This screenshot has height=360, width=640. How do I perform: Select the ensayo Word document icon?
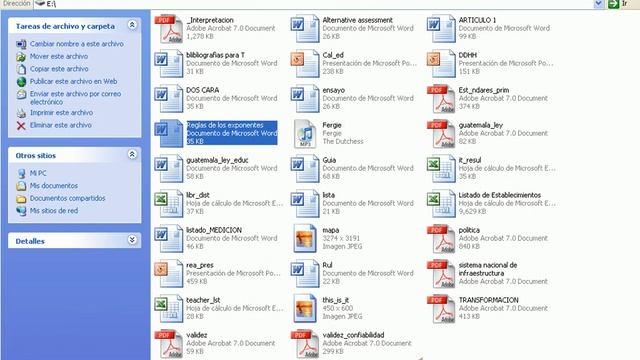pos(305,99)
